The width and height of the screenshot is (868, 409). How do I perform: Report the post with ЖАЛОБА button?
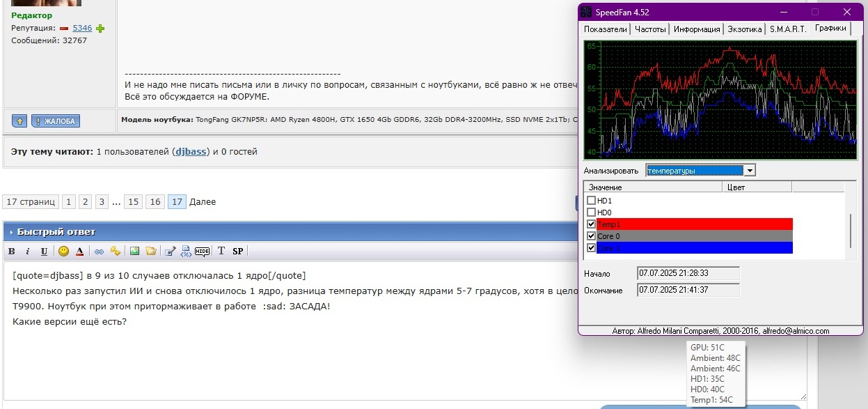pyautogui.click(x=56, y=121)
